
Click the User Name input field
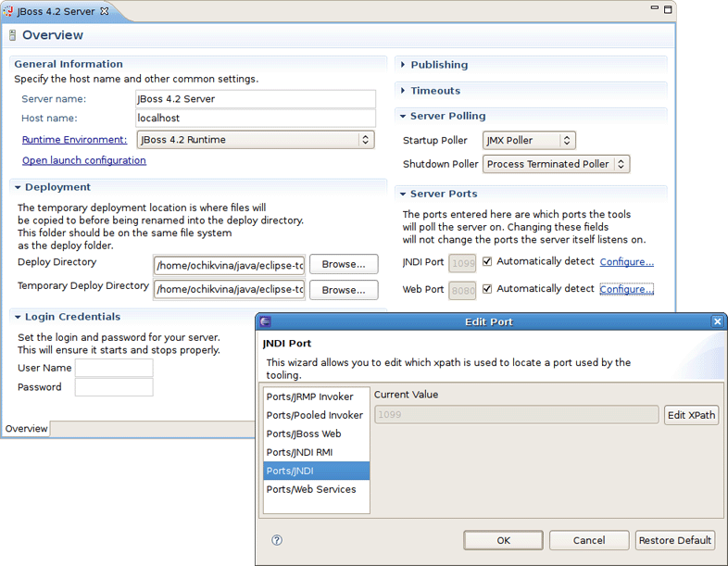pyautogui.click(x=114, y=368)
